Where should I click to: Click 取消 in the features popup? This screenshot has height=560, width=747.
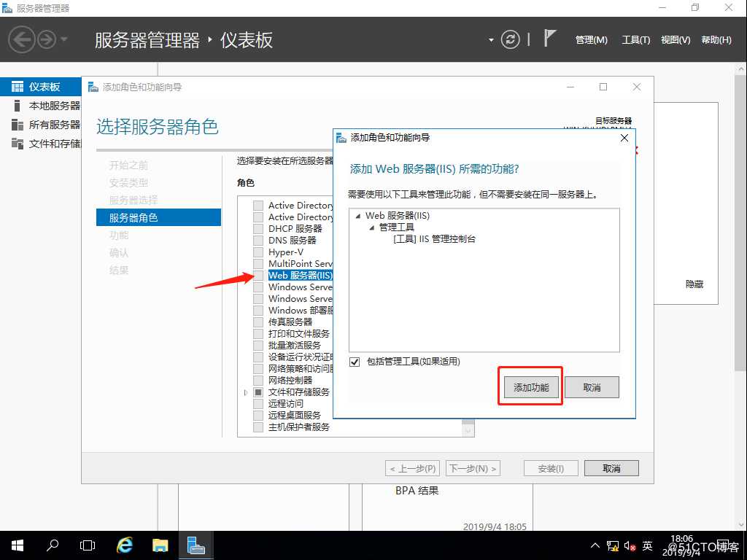[592, 388]
